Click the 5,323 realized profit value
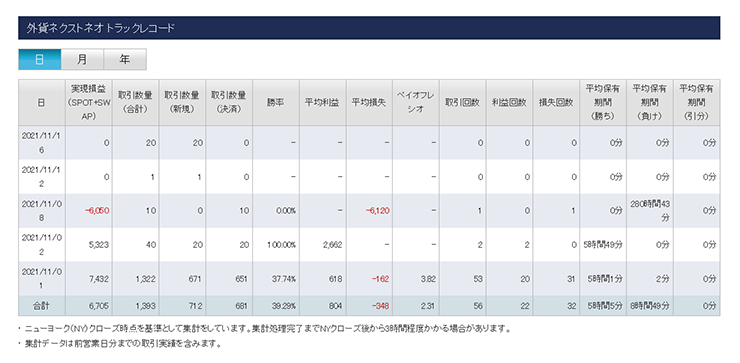Screen dimensions: 740x363 point(100,245)
